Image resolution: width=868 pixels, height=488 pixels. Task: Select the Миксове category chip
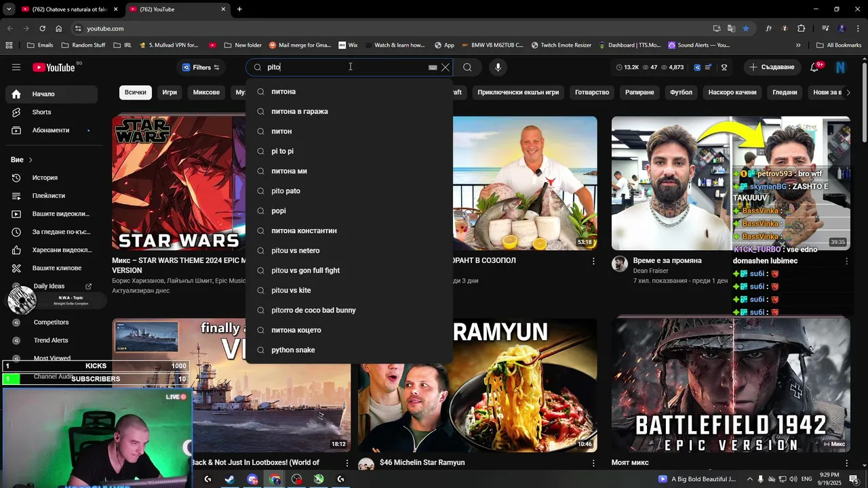pos(206,92)
